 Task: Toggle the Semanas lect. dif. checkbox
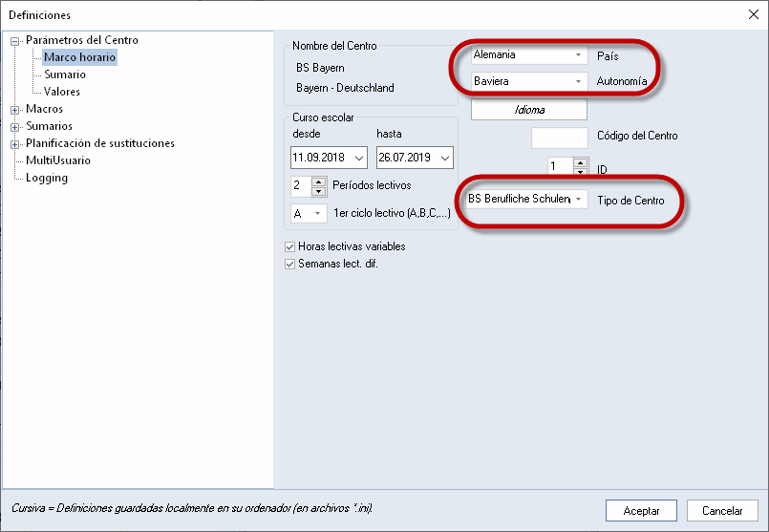(289, 264)
